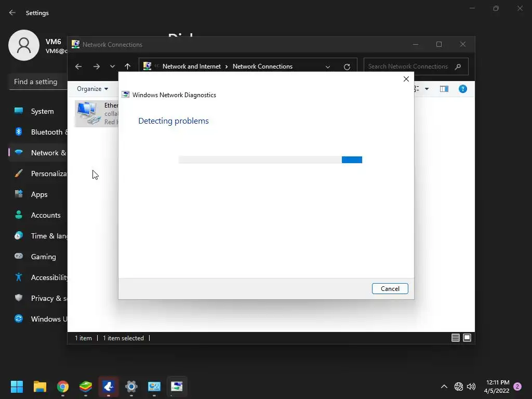Screen dimensions: 532x399
Task: Open Network & internet settings category
Action: (38, 153)
